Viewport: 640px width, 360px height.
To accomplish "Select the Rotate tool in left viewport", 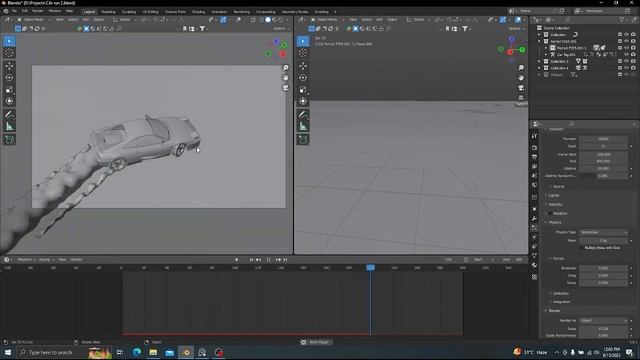I will (9, 78).
